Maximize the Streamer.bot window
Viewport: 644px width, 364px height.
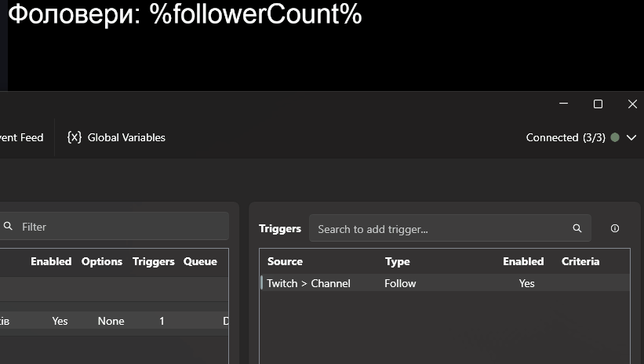598,104
